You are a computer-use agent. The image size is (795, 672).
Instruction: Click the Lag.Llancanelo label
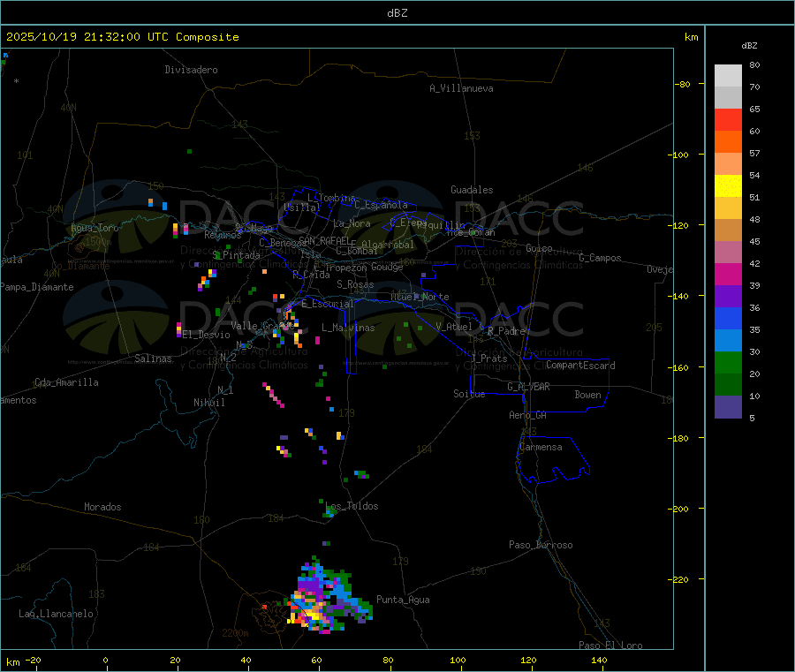[x=56, y=614]
